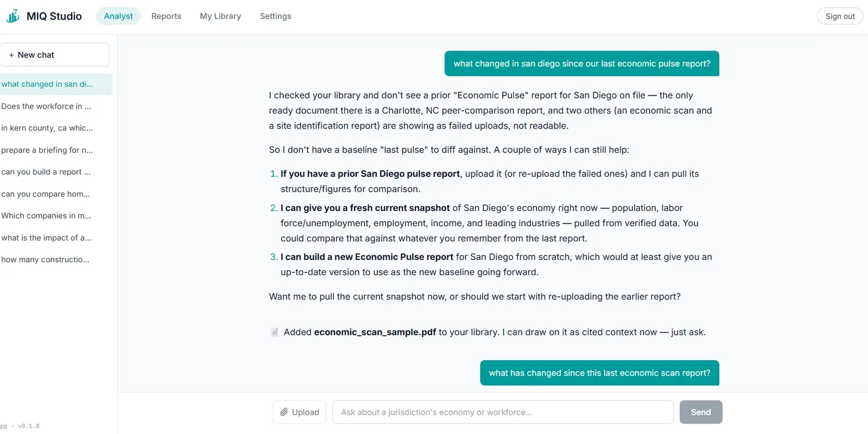Viewport: 868px width, 434px height.
Task: Go to My Library
Action: (220, 16)
